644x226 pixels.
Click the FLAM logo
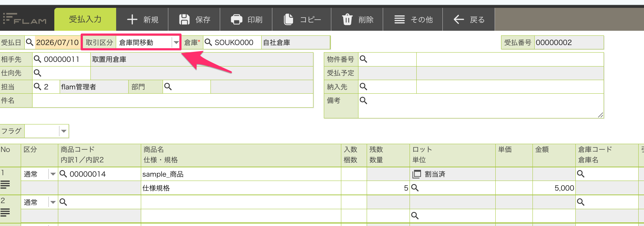tap(25, 19)
